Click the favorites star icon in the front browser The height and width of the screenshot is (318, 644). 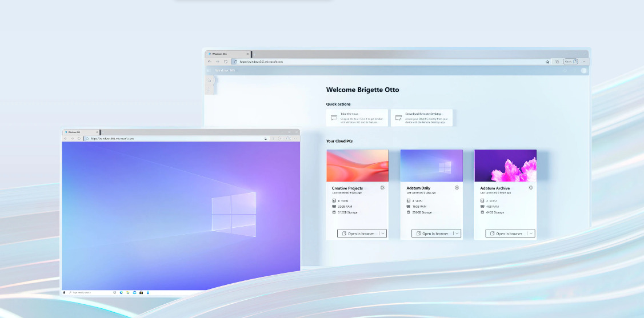point(266,139)
